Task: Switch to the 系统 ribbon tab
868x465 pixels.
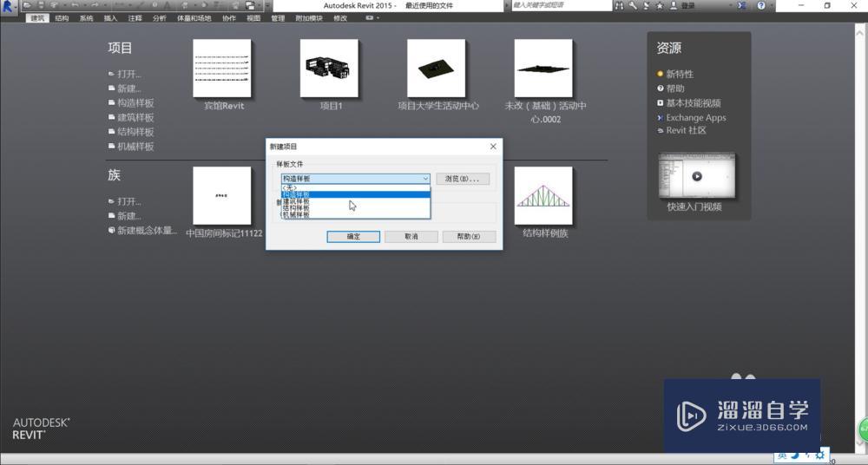Action: [x=86, y=18]
